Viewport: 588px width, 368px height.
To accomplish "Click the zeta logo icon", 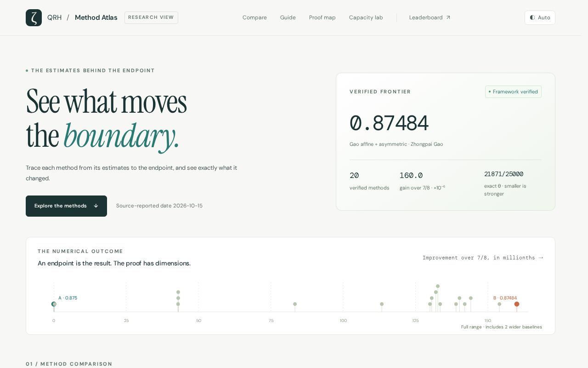I will tap(34, 17).
